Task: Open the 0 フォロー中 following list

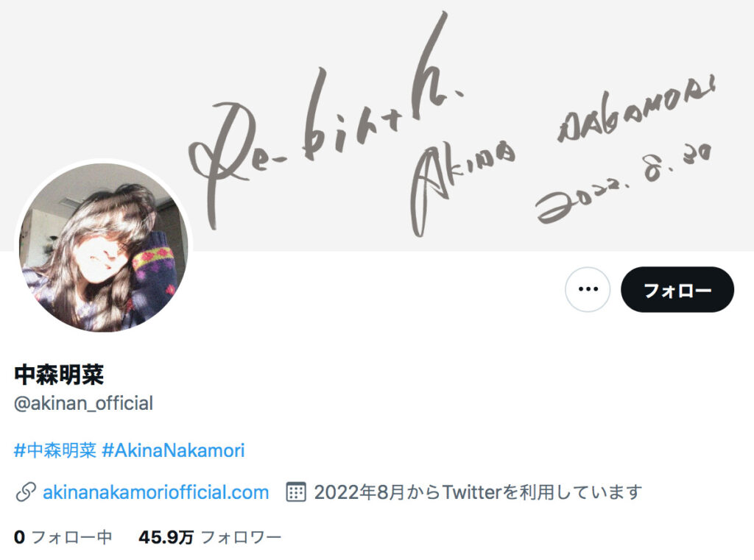Action: point(63,537)
